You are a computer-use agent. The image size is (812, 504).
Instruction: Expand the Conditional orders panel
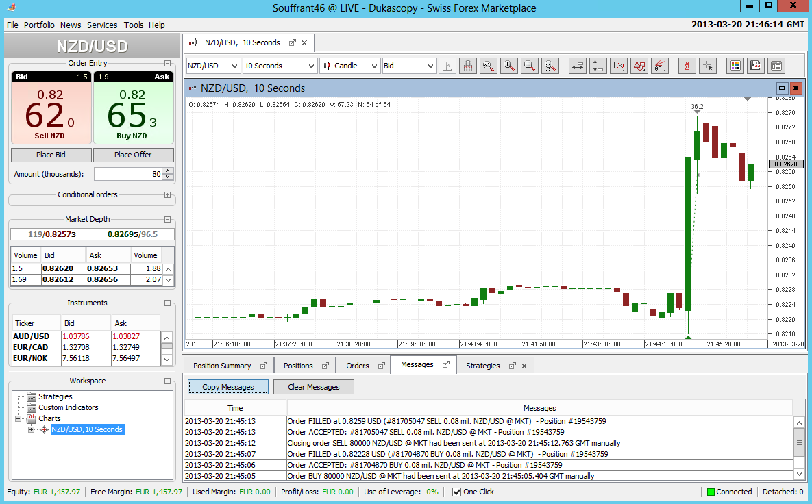(x=167, y=195)
